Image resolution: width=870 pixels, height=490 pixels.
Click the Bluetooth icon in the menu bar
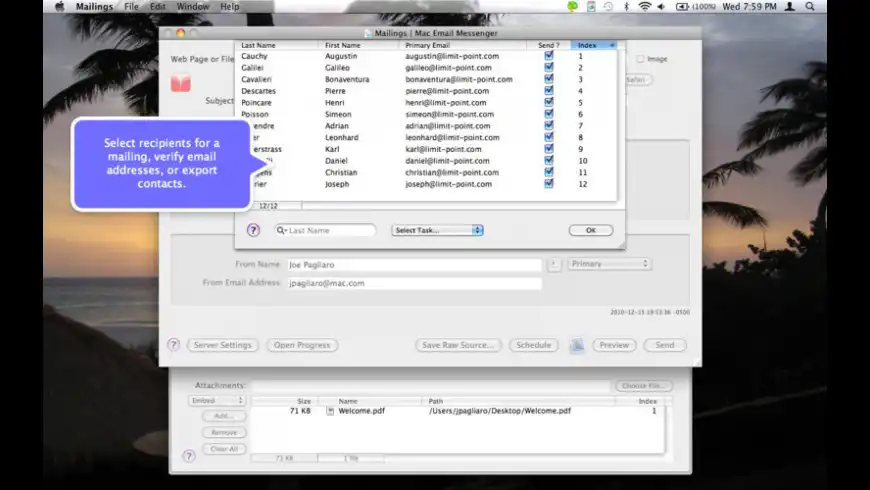coord(626,7)
